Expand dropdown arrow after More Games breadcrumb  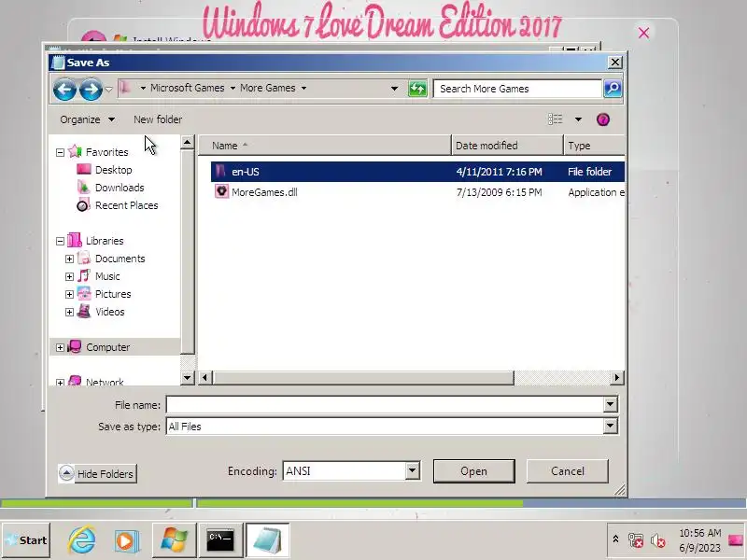pos(303,88)
